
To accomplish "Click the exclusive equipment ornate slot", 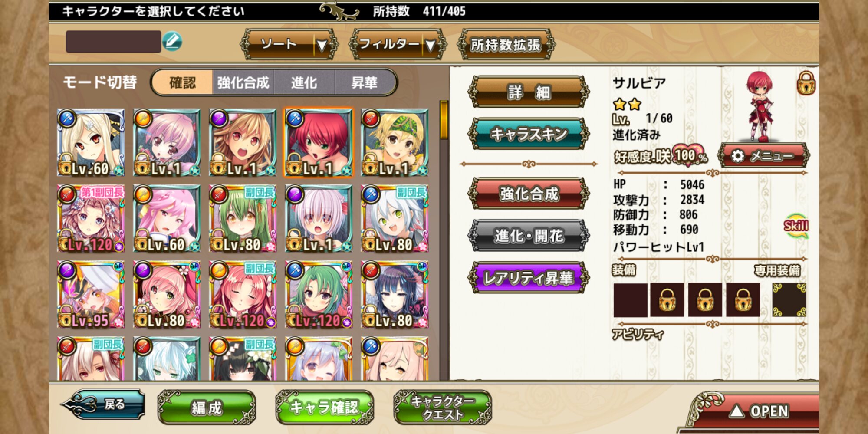I will point(789,300).
